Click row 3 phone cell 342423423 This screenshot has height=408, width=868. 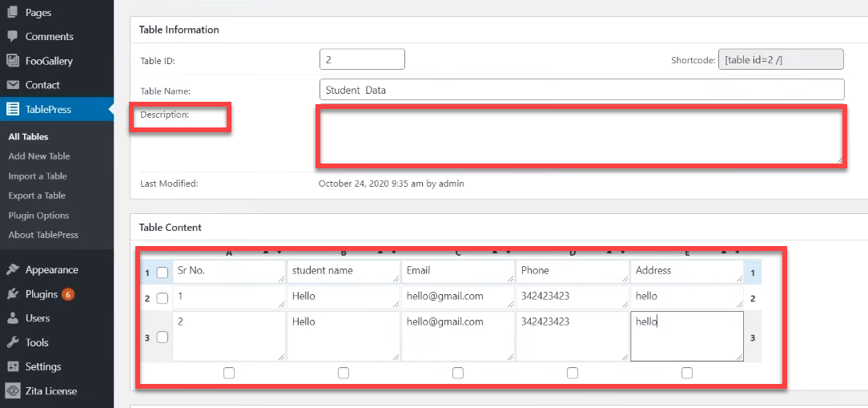pyautogui.click(x=573, y=337)
